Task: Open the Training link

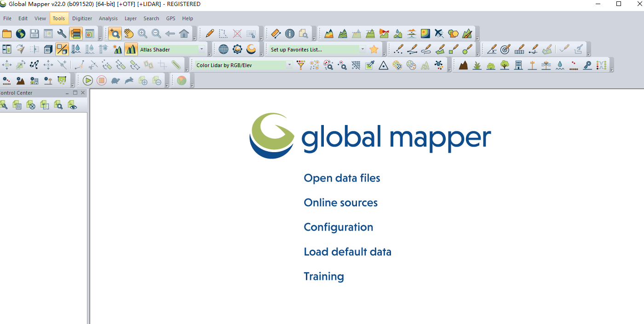Action: click(x=323, y=276)
